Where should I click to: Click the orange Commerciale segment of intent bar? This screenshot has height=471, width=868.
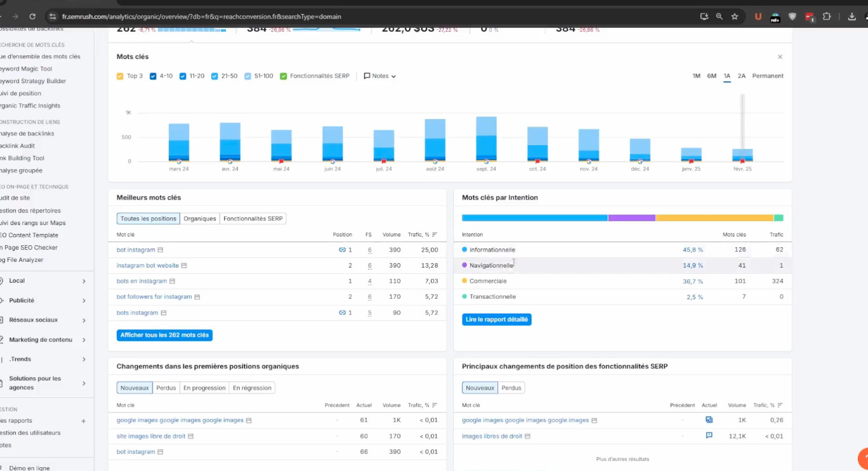pos(714,218)
